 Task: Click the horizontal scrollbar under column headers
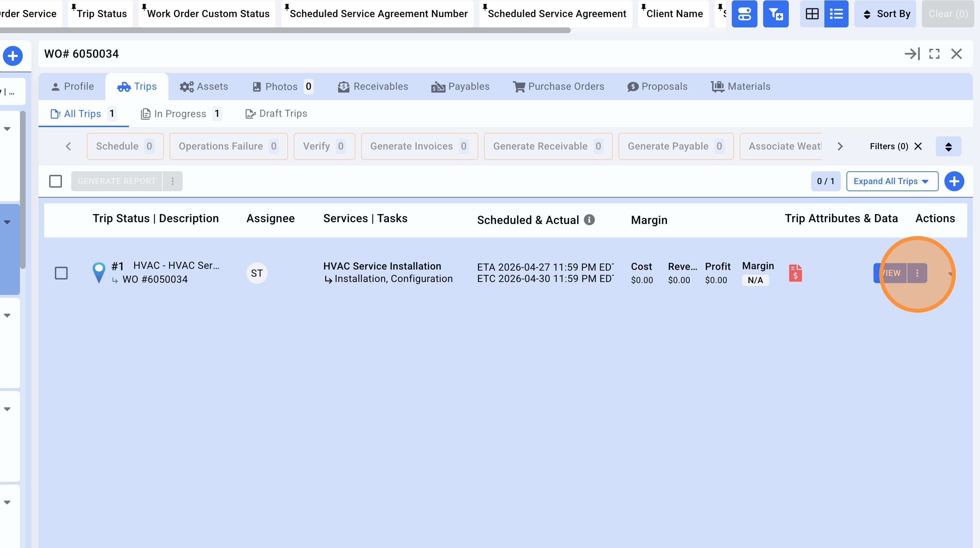click(285, 30)
